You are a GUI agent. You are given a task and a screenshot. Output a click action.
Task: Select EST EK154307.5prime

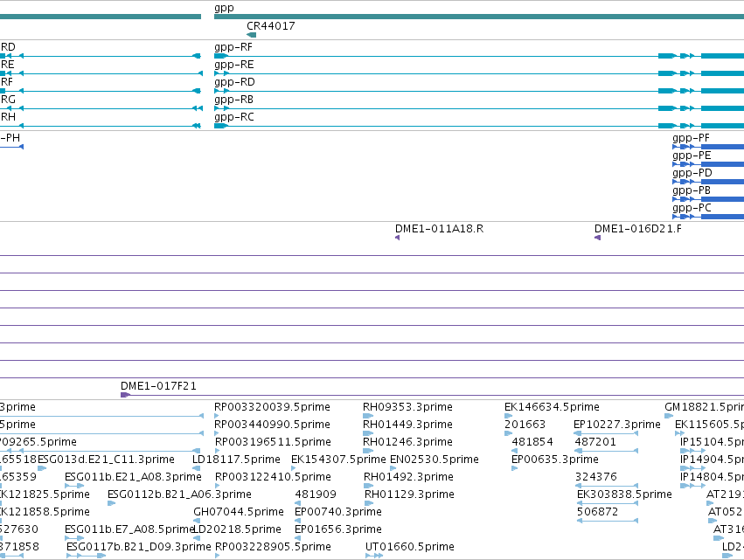(x=338, y=460)
